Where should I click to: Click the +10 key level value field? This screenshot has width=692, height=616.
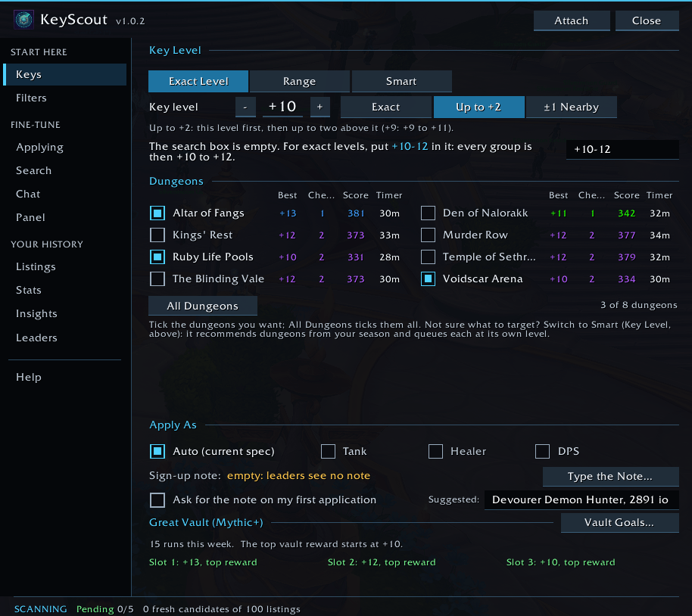pos(282,107)
